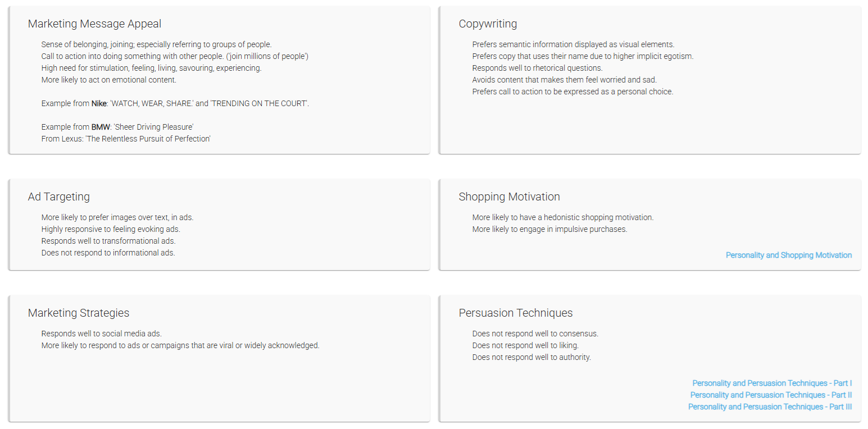The width and height of the screenshot is (868, 429).
Task: Click 'Does not respond well to authority' line
Action: [x=531, y=357]
